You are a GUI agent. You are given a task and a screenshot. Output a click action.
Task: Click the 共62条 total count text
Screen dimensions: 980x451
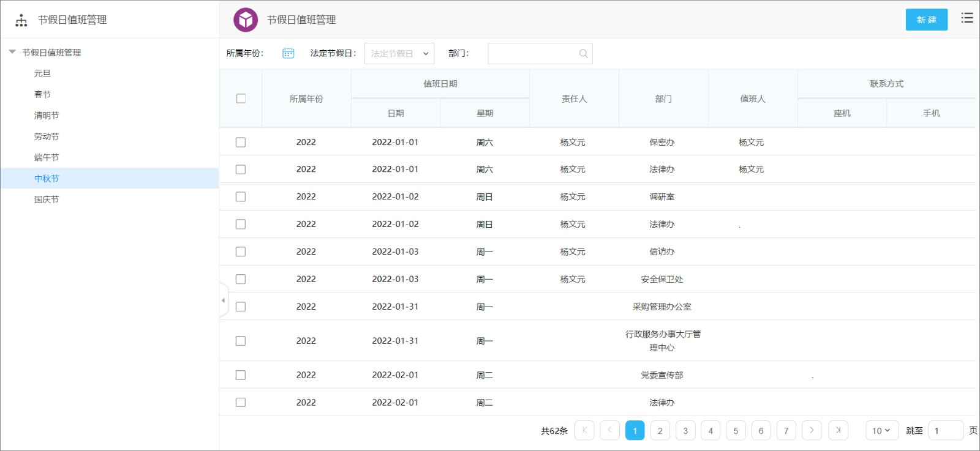click(554, 431)
